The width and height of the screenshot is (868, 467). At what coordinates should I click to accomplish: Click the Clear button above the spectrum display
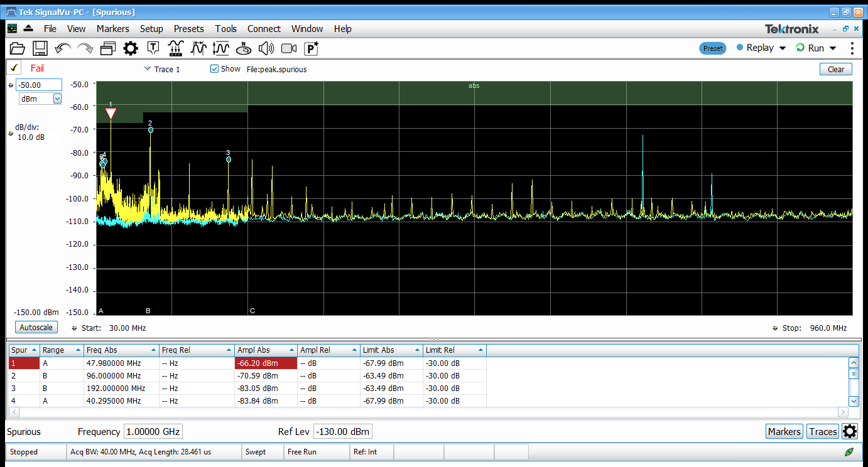pyautogui.click(x=835, y=69)
